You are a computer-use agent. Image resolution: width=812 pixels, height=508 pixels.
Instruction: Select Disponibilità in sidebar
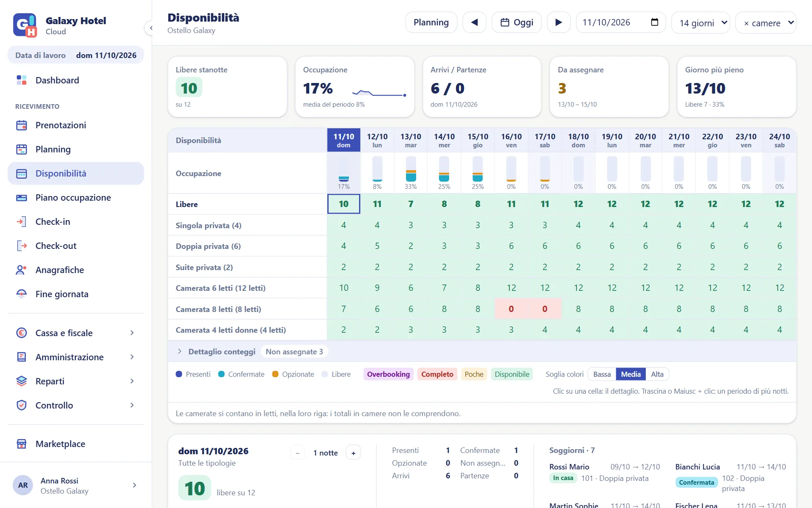point(76,174)
